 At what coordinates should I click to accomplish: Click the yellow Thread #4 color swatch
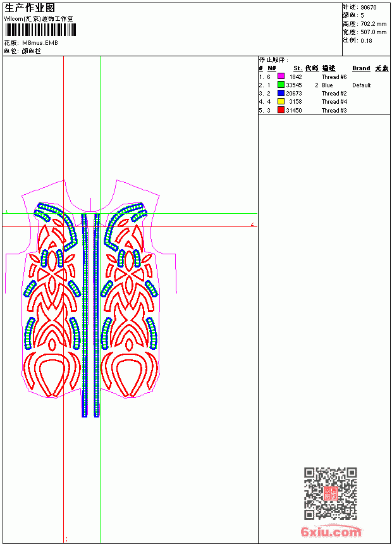[x=281, y=101]
